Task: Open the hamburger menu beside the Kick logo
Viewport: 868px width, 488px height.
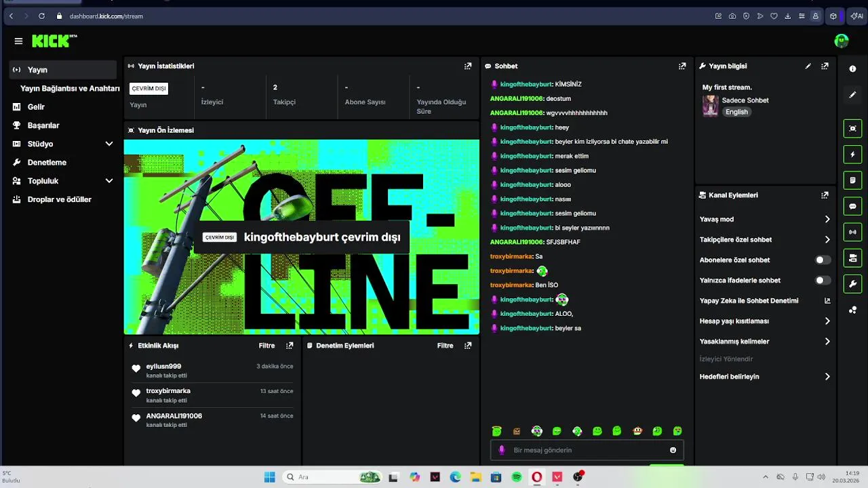Action: coord(18,41)
